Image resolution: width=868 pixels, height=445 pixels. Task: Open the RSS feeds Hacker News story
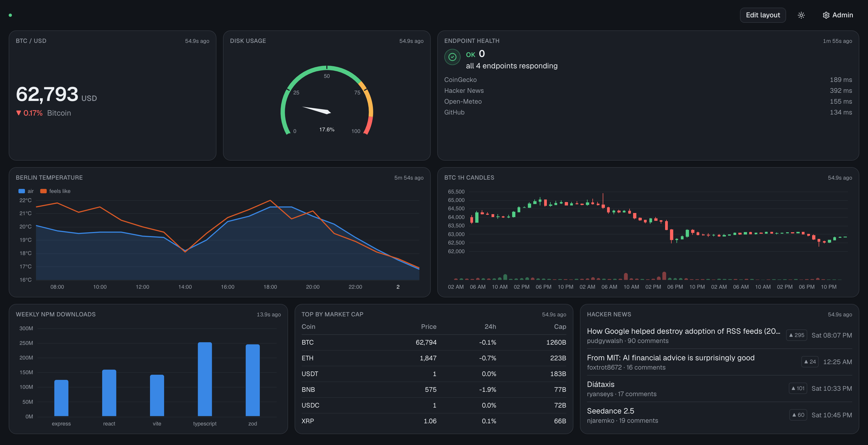click(683, 331)
